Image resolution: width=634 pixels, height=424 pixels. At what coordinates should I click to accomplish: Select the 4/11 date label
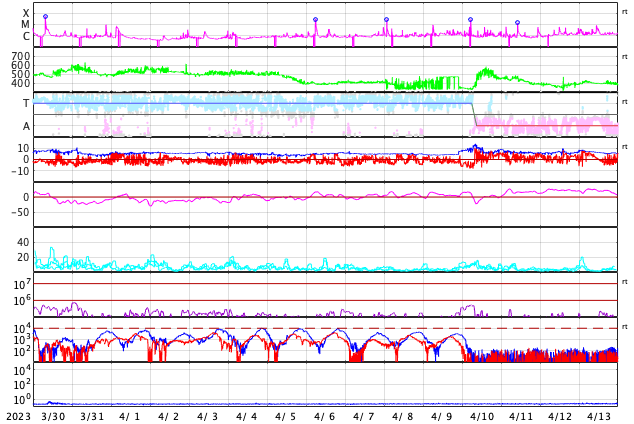(521, 417)
